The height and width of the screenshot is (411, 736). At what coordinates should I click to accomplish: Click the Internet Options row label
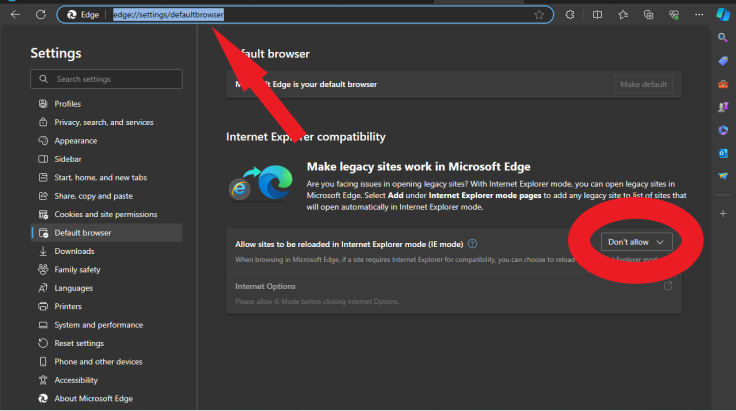265,286
